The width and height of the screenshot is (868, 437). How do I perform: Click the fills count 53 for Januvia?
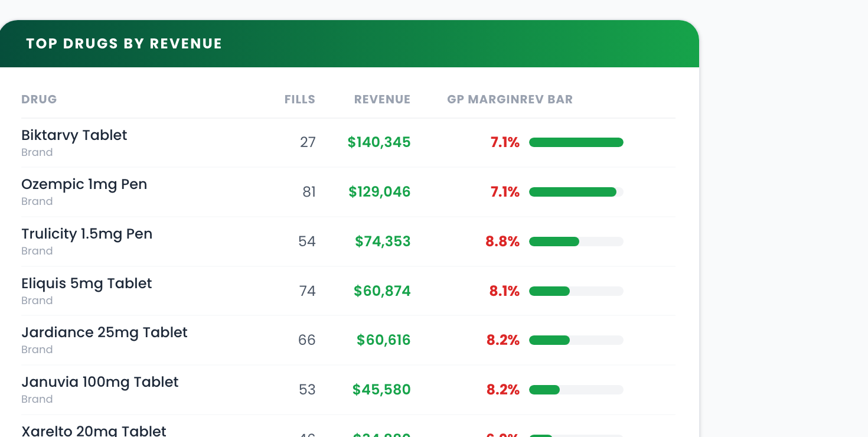(307, 390)
